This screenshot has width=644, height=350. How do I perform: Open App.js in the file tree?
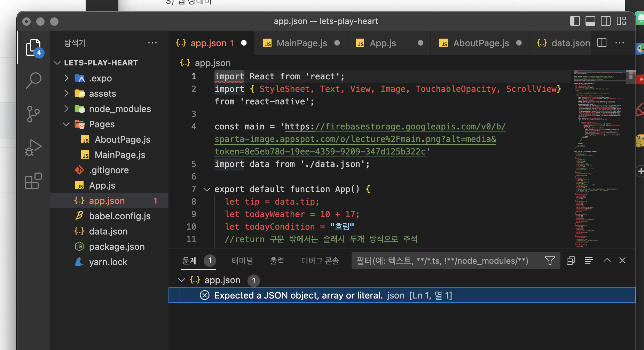109,185
